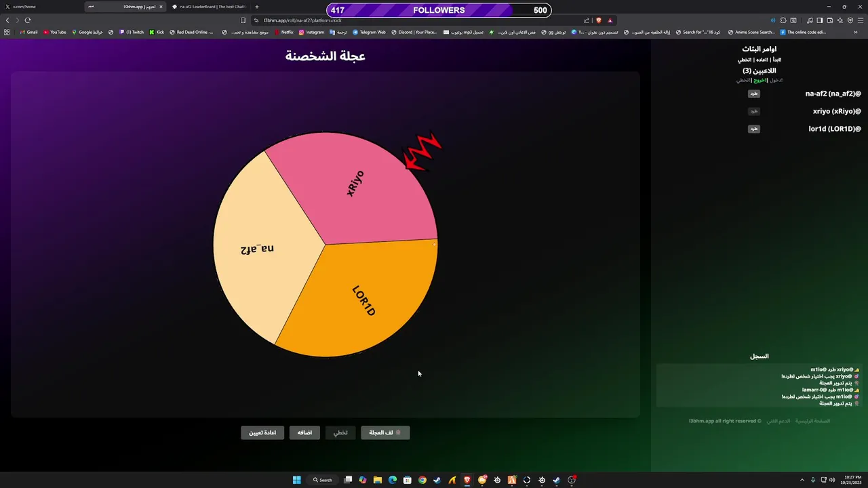Image resolution: width=868 pixels, height=488 pixels.
Task: Click the microphone tray icon
Action: pos(813,480)
